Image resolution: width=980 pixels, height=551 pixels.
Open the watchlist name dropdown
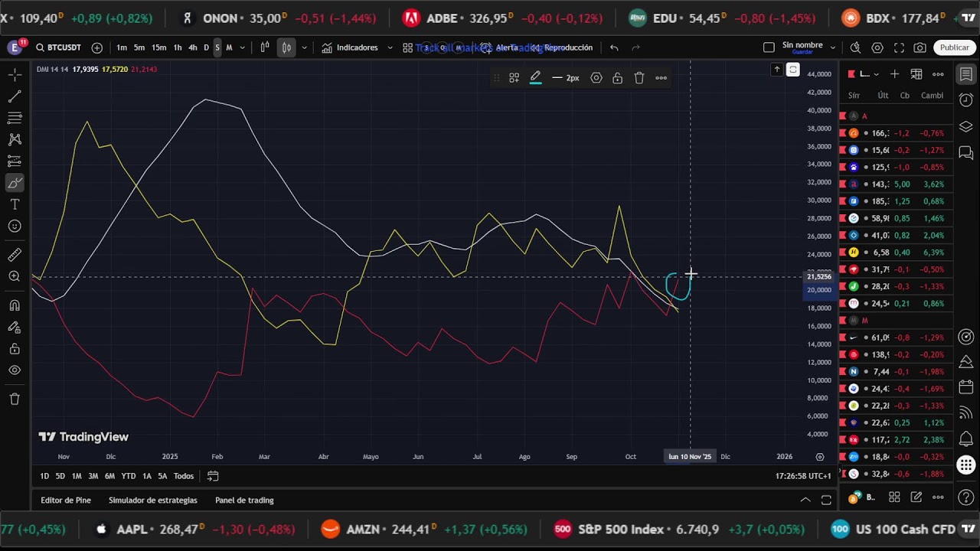(x=875, y=74)
